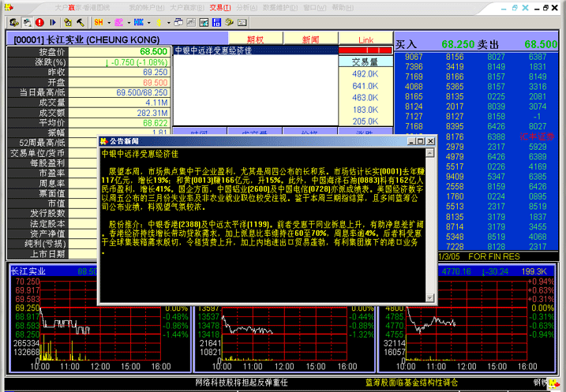Click the 492.0K volume value
Viewport: 566px width, 392px height.
(x=365, y=74)
